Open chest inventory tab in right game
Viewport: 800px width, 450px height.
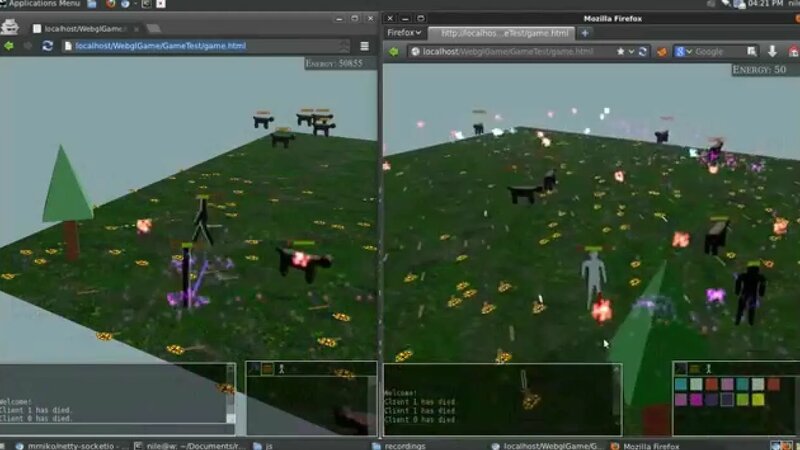pyautogui.click(x=694, y=368)
